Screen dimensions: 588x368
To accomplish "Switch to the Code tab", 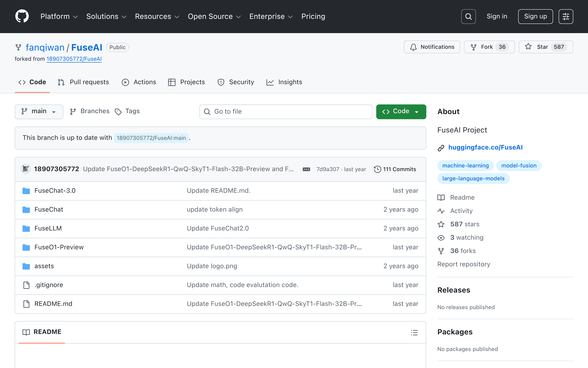I will click(x=32, y=82).
